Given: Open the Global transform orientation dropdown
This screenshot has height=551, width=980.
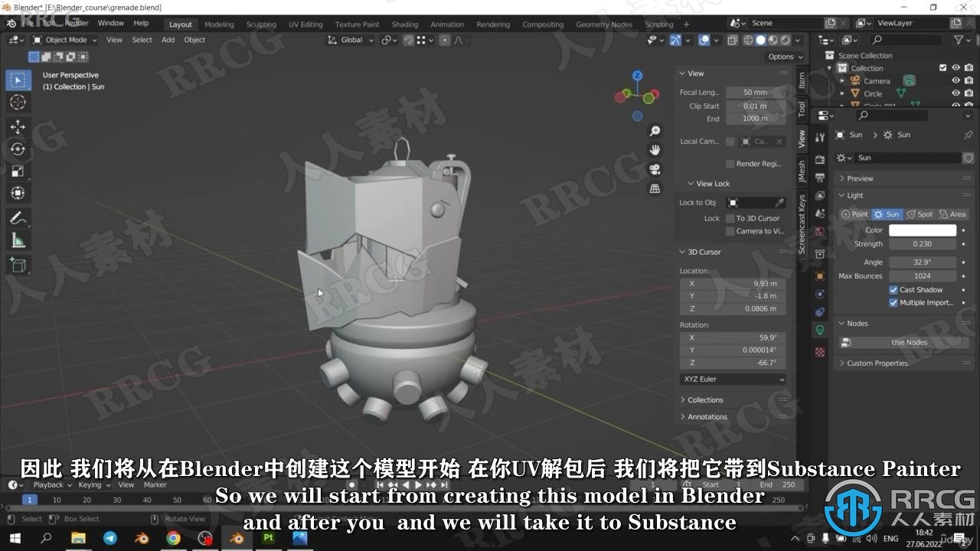Looking at the screenshot, I should 350,40.
